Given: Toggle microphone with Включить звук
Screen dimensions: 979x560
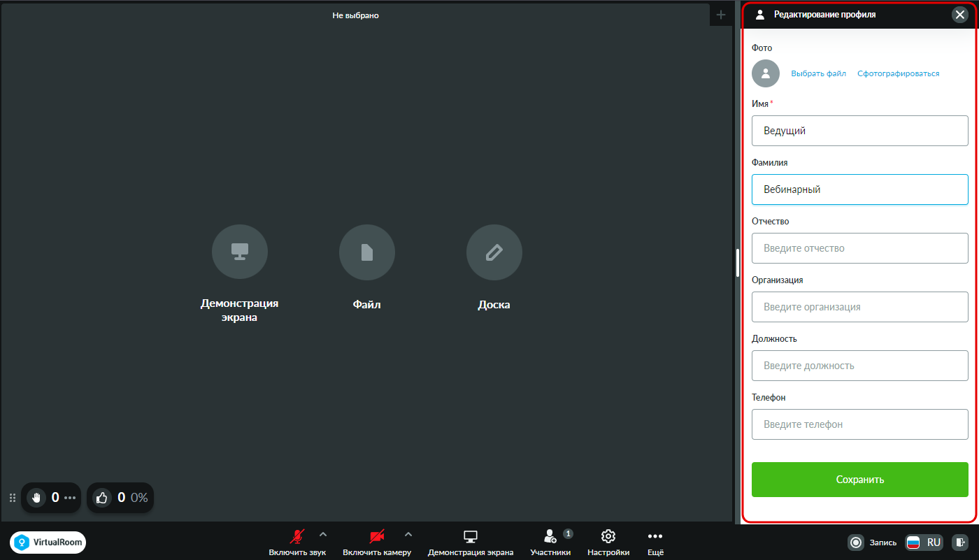Looking at the screenshot, I should click(297, 543).
